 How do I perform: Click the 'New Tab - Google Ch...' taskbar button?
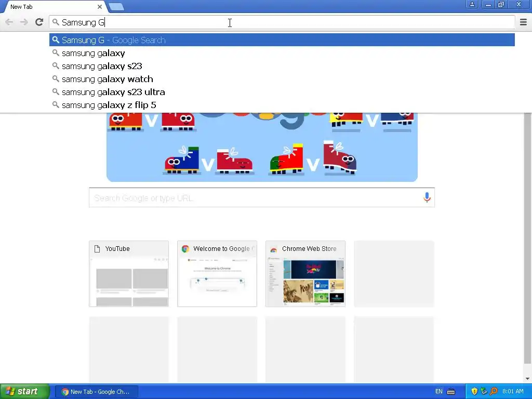point(96,392)
